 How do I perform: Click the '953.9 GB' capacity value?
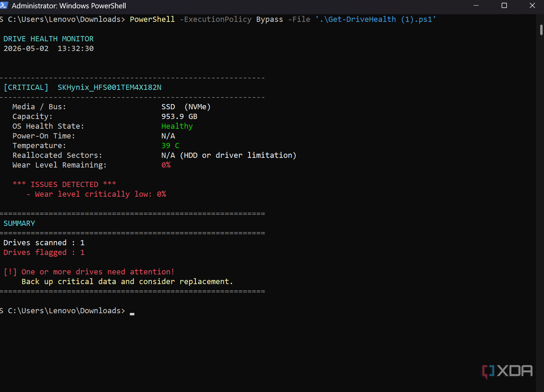179,117
